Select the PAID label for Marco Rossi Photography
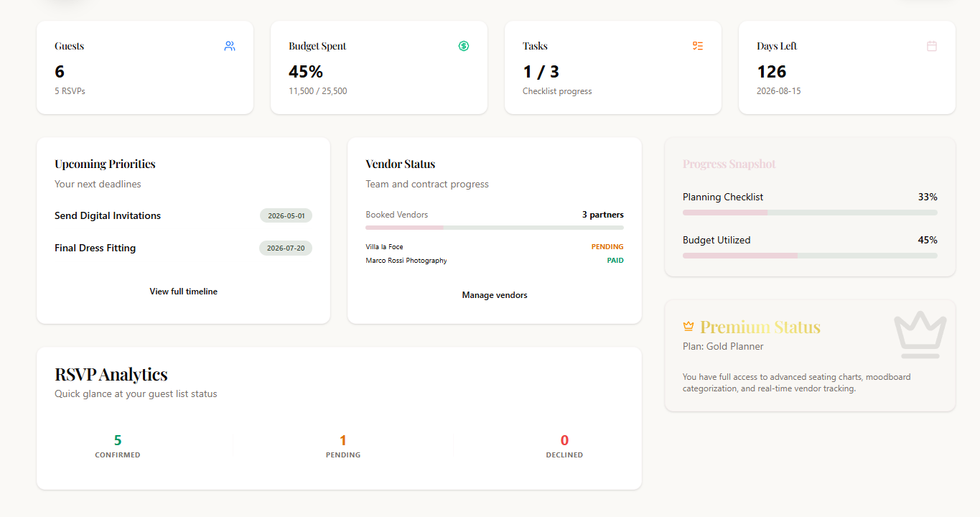This screenshot has height=517, width=980. coord(615,260)
